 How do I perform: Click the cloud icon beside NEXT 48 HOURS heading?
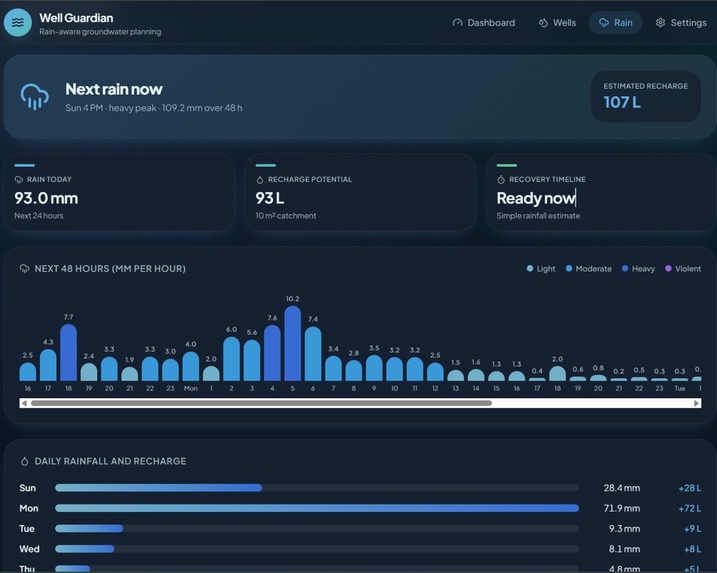(24, 268)
